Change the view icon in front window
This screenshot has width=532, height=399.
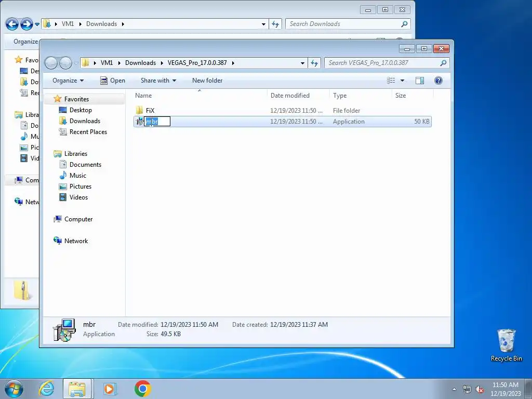click(391, 81)
